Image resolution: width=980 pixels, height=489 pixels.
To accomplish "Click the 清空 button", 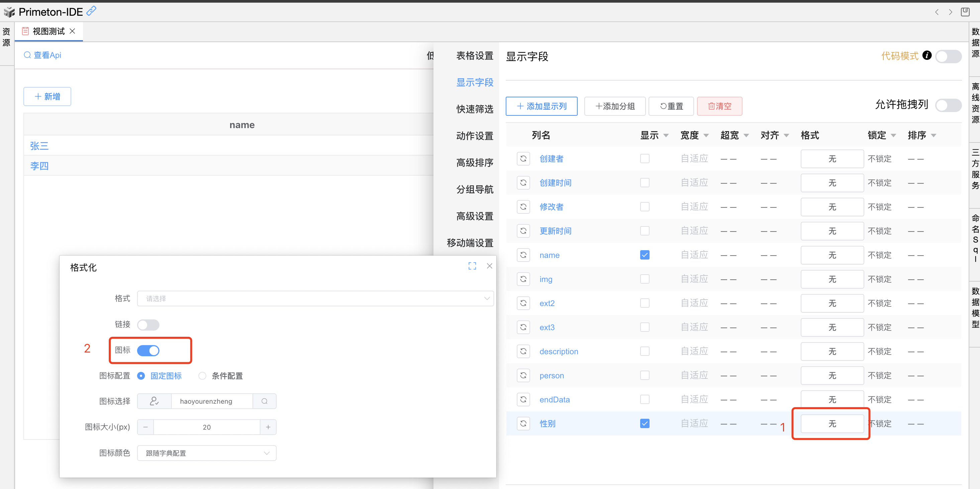I will 719,106.
